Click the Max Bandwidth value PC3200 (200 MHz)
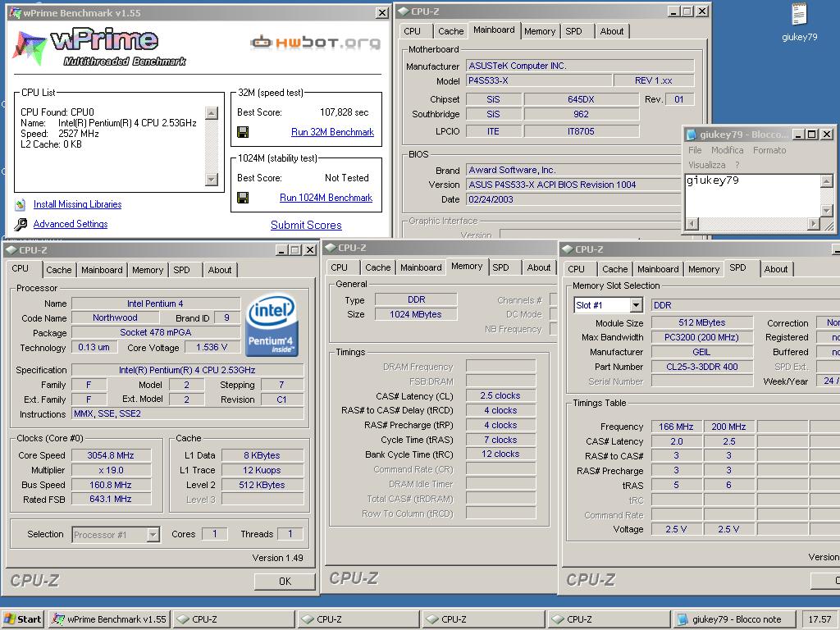Image resolution: width=840 pixels, height=630 pixels. tap(702, 337)
